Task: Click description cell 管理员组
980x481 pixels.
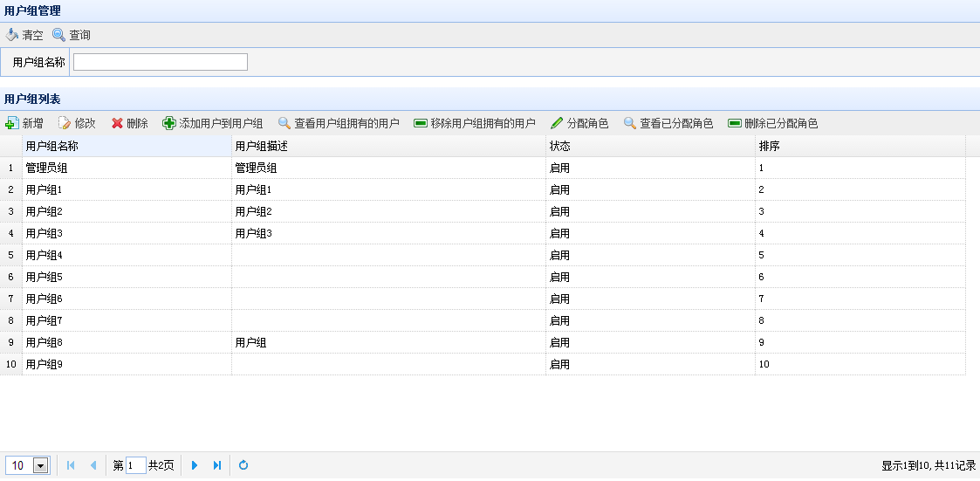Action: coord(388,168)
